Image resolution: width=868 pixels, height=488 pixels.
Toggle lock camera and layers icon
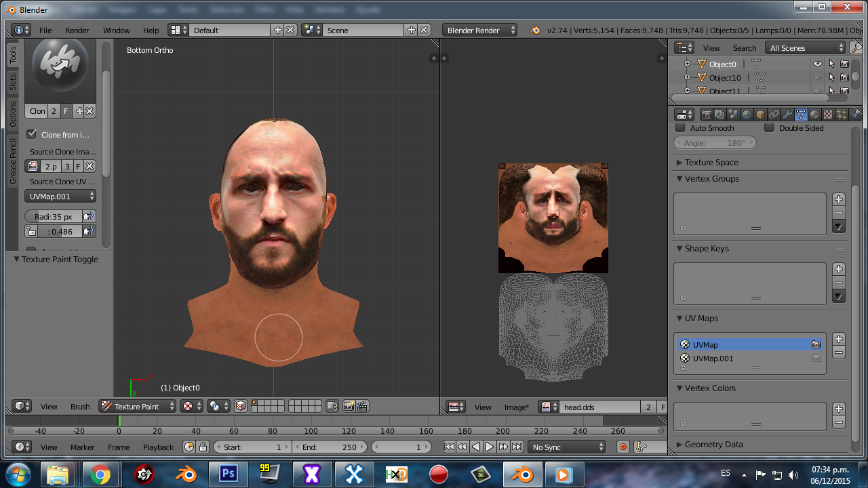(332, 406)
